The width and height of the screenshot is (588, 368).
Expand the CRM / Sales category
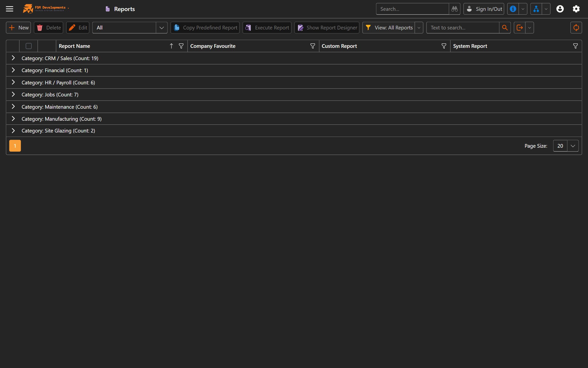click(x=13, y=58)
